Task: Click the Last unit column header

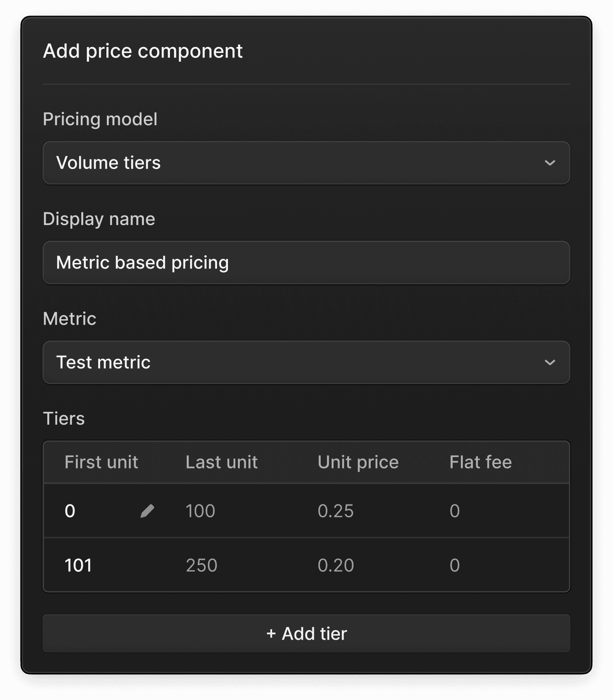Action: click(x=222, y=462)
